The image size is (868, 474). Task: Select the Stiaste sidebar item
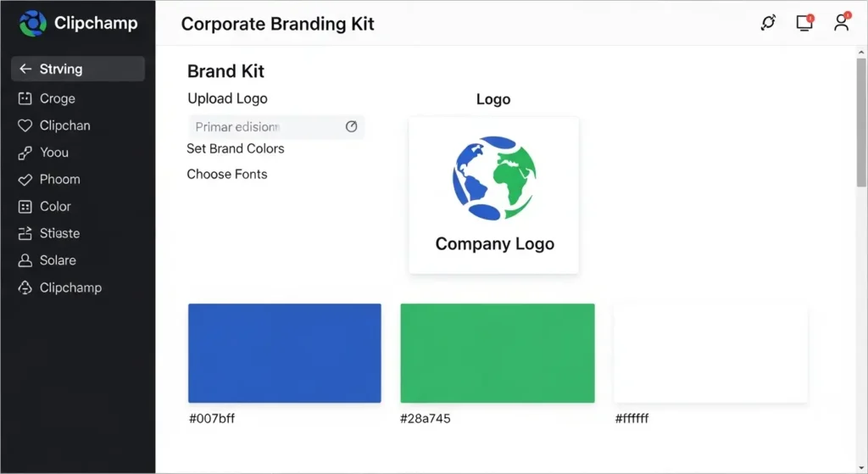point(59,233)
